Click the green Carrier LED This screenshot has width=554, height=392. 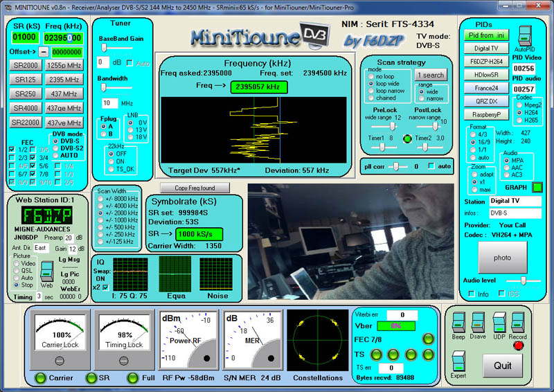(x=40, y=378)
